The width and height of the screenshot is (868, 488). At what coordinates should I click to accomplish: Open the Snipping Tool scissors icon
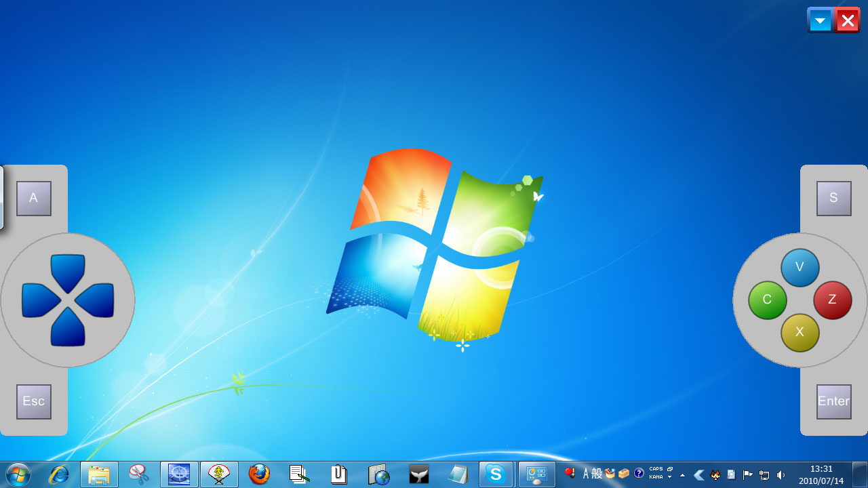139,474
